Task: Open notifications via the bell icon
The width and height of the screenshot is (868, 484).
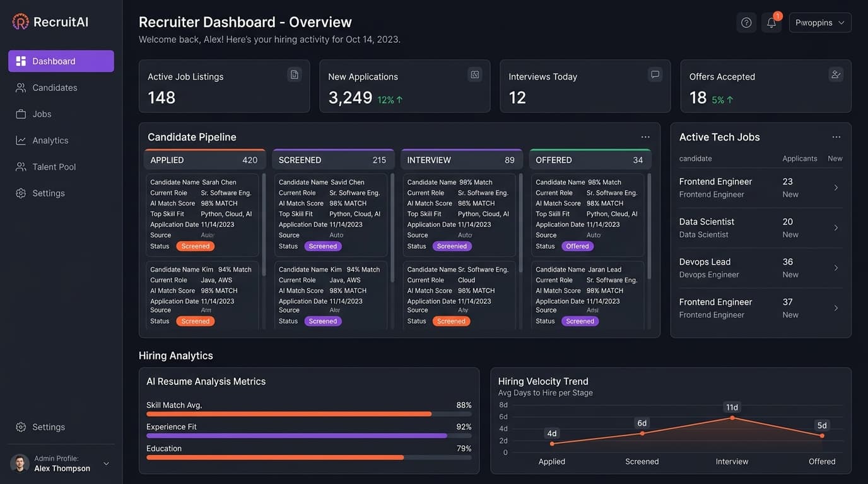Action: (x=771, y=23)
